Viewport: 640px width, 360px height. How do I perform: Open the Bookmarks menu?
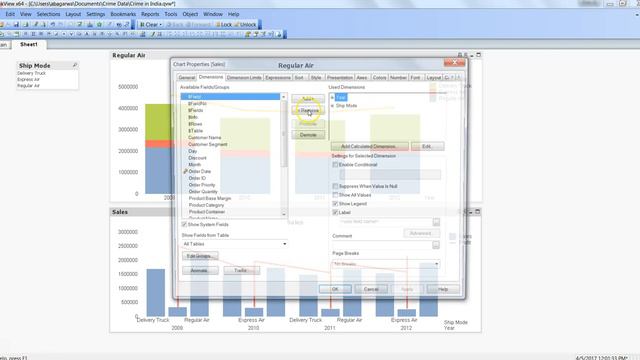(x=123, y=14)
